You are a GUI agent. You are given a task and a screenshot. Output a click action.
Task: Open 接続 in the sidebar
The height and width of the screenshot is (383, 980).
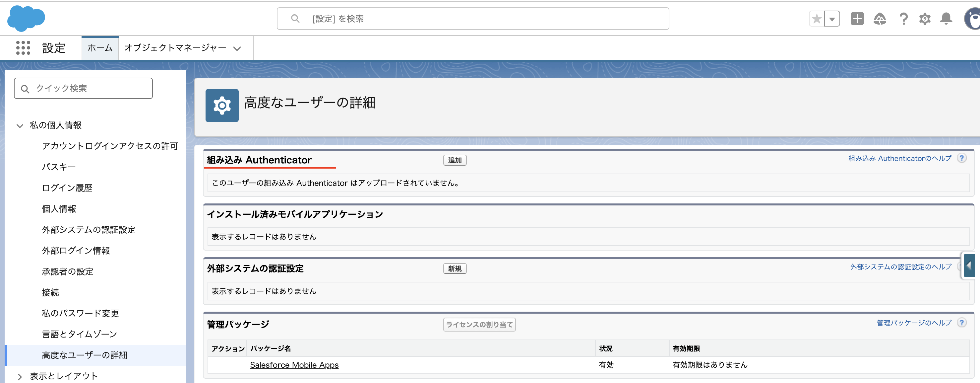coord(50,293)
